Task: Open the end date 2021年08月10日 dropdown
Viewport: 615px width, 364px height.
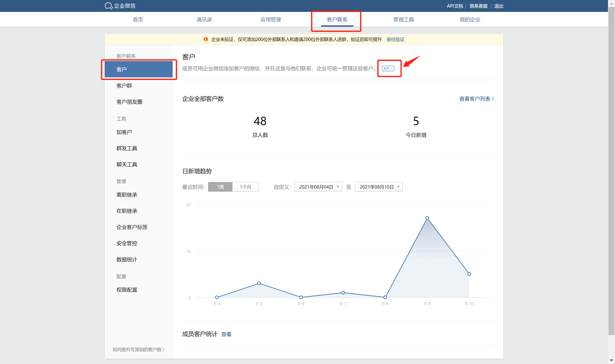Action: (x=378, y=187)
